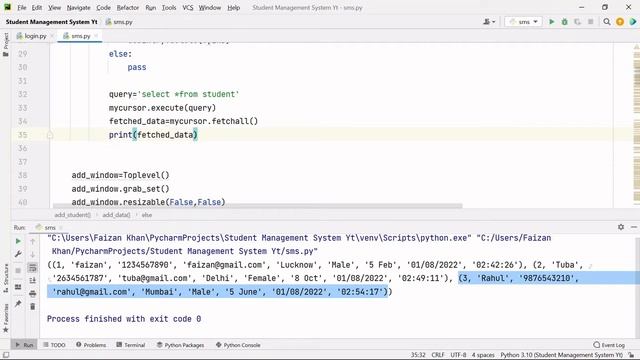The image size is (640, 360).
Task: Hide the Run tool window
Action: 634,227
